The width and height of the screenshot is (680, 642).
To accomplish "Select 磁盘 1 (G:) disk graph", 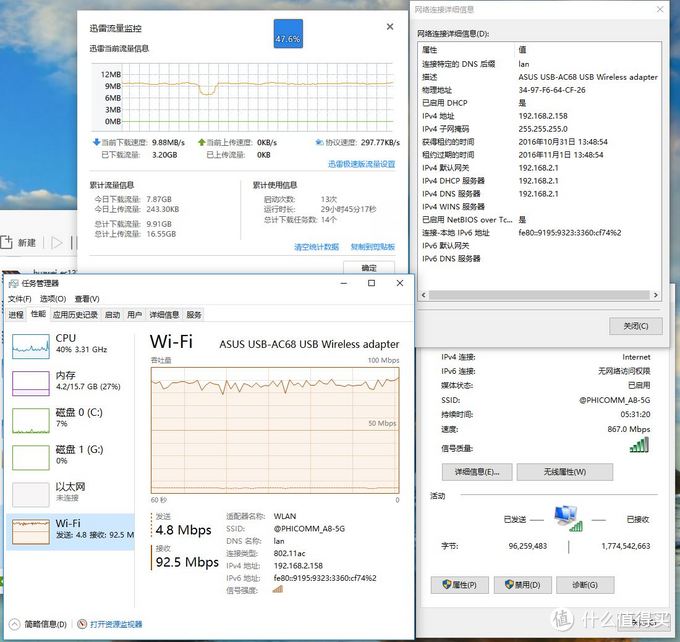I will pyautogui.click(x=30, y=456).
